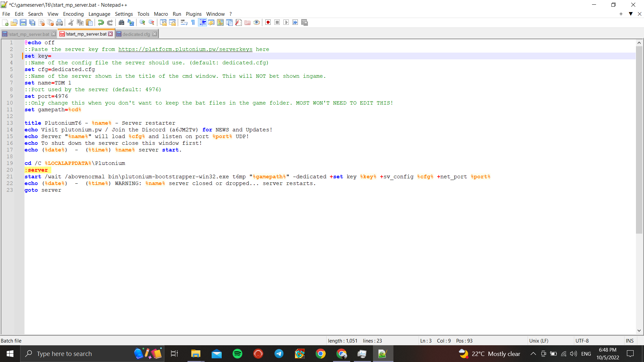Open Telegram from the taskbar
Screen dimensions: 644x362
tap(279, 354)
